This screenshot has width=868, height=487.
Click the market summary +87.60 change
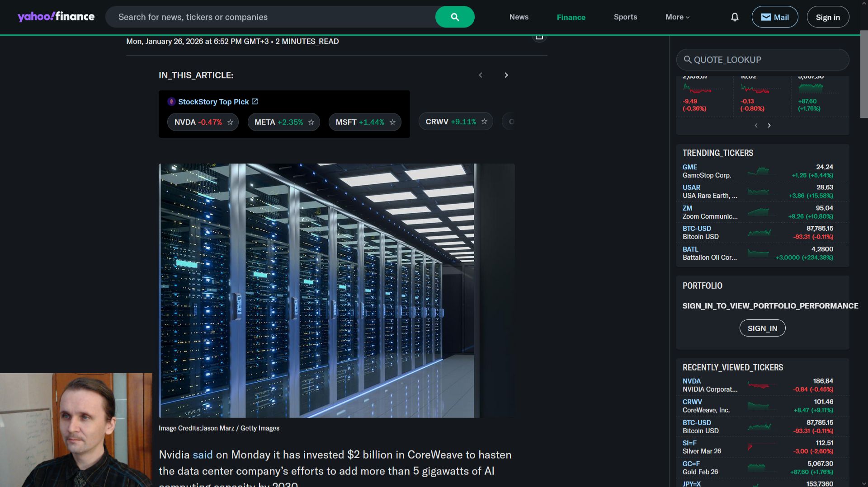tap(807, 102)
